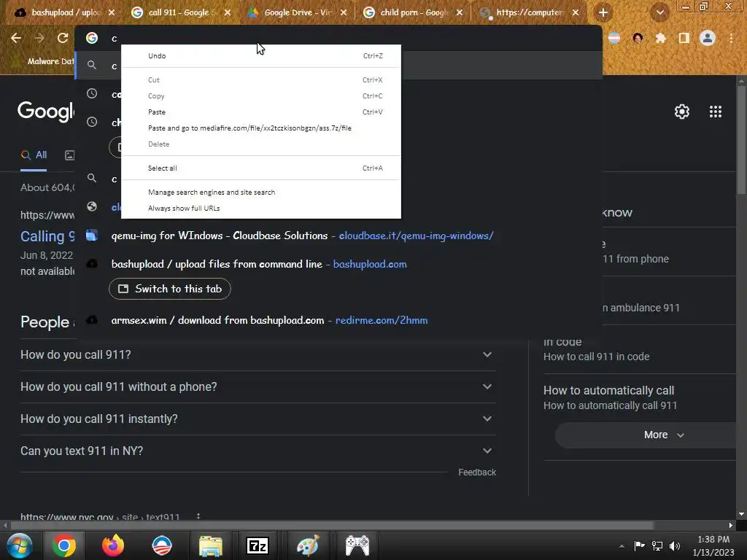This screenshot has width=747, height=560.
Task: Click the scroll right arrow at page bottom
Action: tap(731, 525)
